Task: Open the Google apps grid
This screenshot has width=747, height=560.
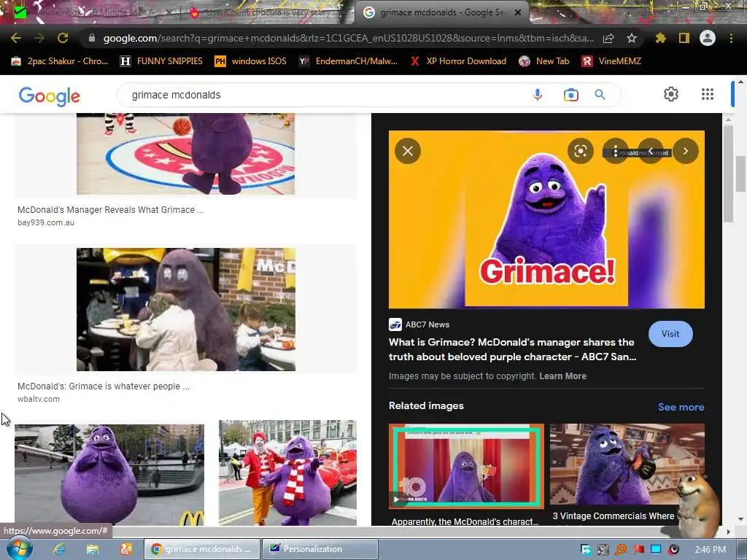Action: pyautogui.click(x=708, y=94)
